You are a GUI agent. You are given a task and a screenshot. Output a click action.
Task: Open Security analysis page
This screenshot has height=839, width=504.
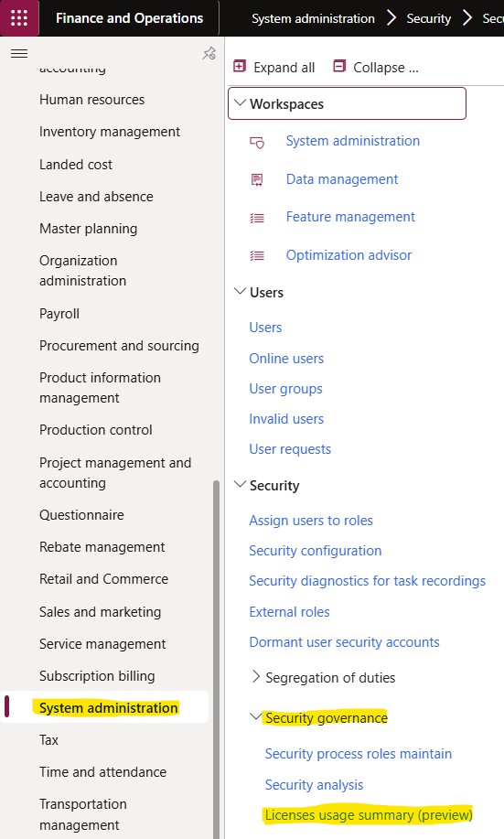click(x=314, y=785)
